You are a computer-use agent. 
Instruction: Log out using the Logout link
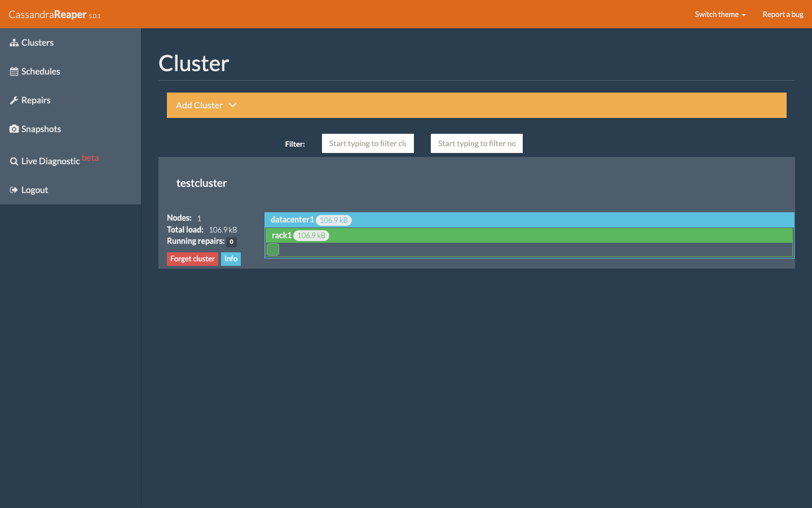coord(70,190)
